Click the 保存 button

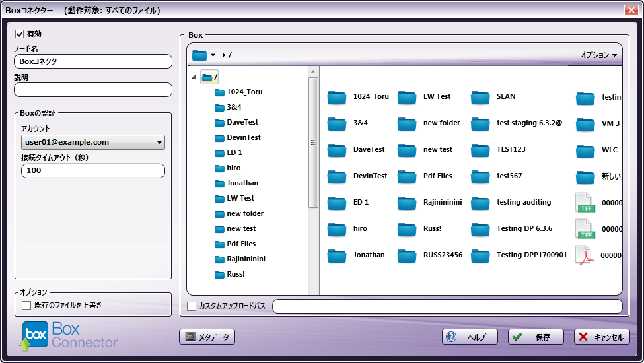(x=535, y=337)
